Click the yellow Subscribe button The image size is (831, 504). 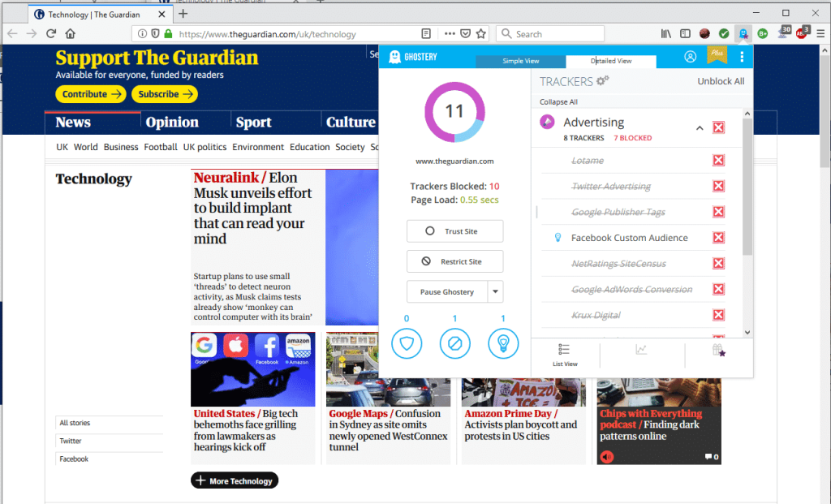coord(165,94)
